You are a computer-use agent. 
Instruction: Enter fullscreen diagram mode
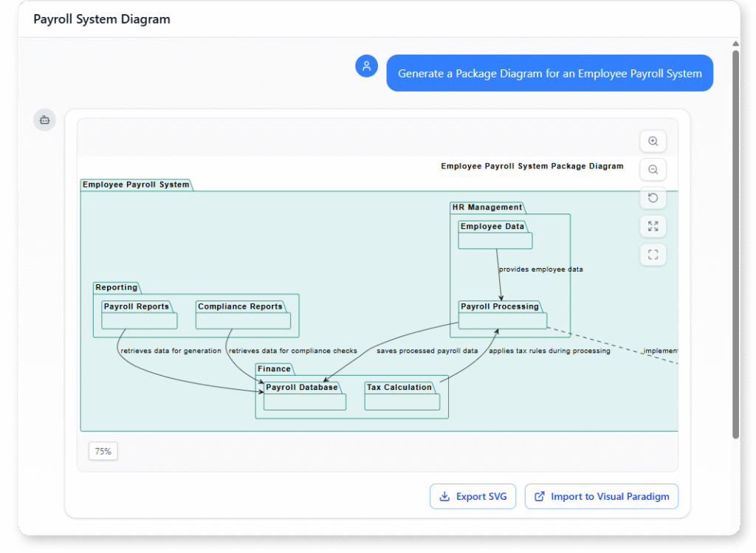tap(653, 254)
